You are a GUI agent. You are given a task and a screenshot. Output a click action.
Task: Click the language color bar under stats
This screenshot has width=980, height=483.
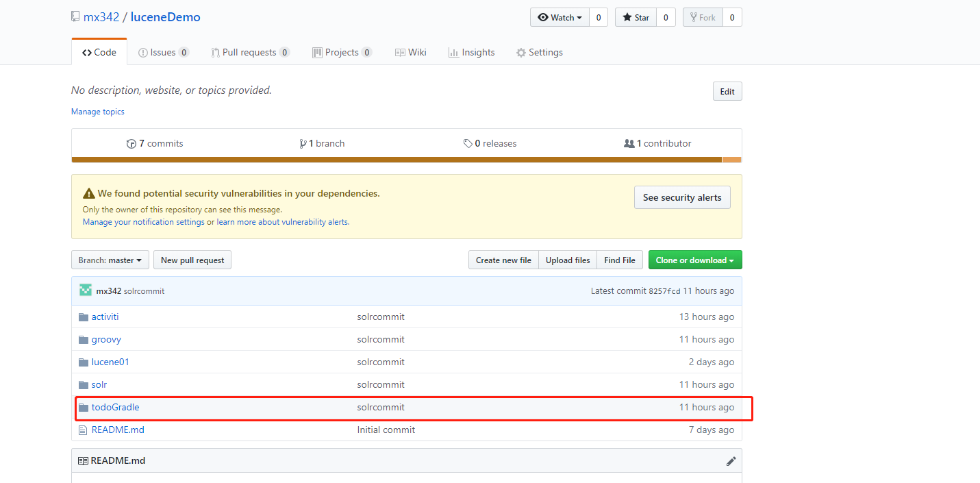click(x=407, y=160)
